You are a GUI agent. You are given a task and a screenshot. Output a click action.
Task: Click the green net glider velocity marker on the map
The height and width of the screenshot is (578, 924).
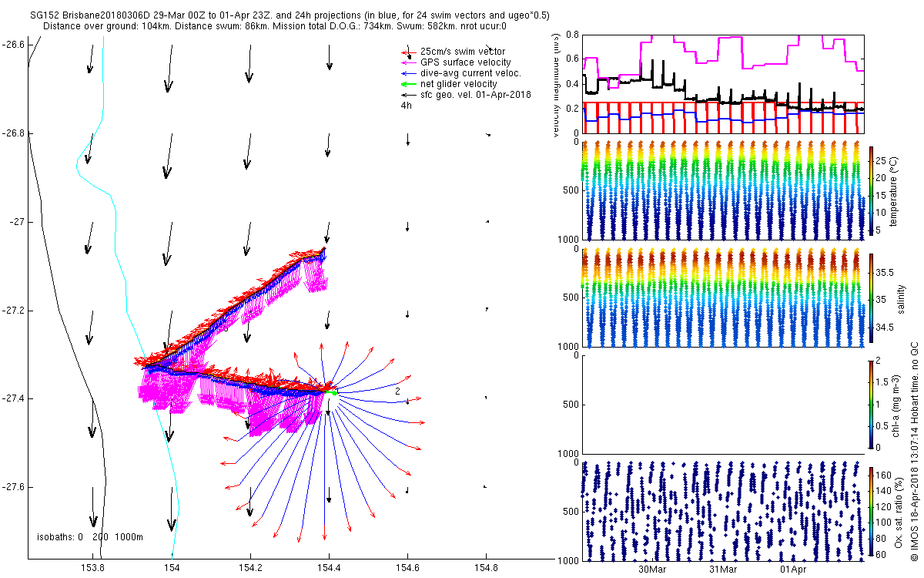pos(333,393)
